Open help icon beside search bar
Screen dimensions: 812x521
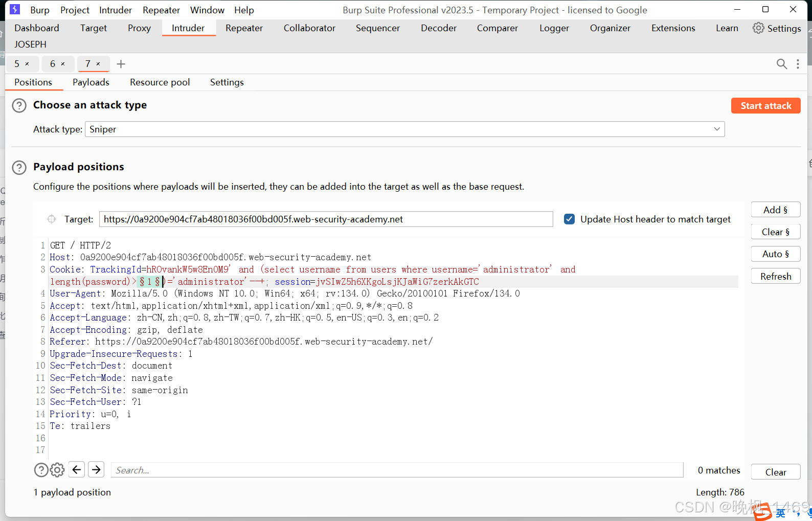click(41, 469)
